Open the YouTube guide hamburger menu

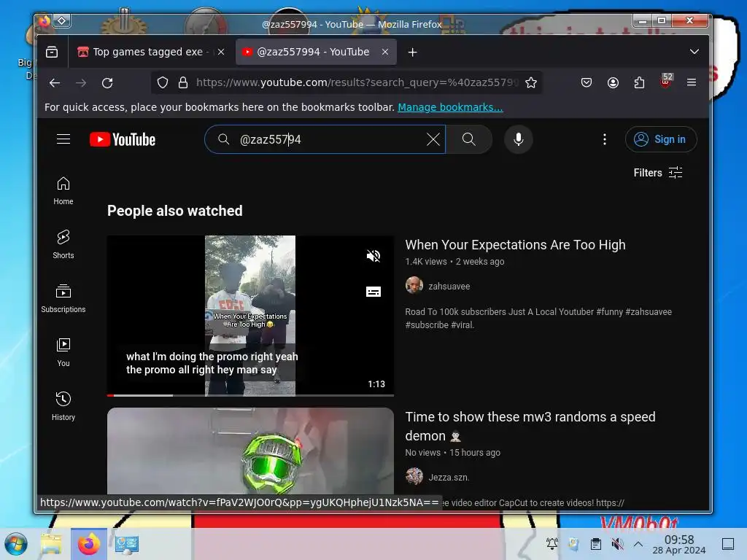point(63,139)
